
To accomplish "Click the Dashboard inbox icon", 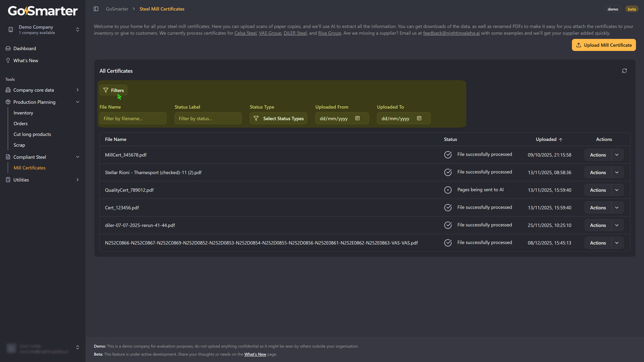I will click(x=8, y=48).
